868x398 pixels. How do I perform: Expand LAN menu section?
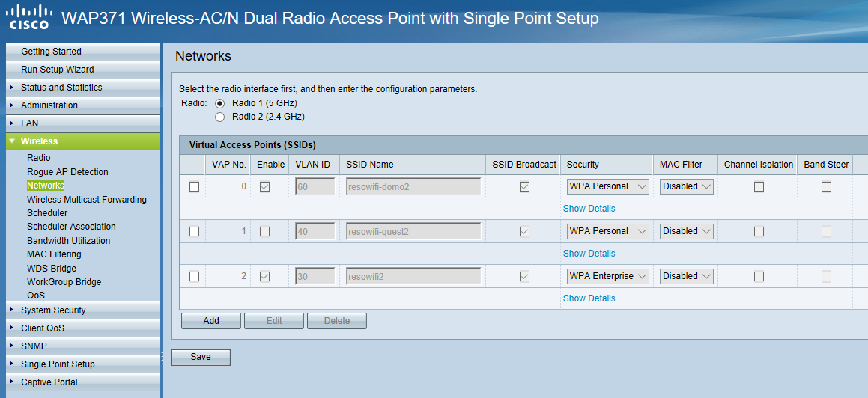83,123
